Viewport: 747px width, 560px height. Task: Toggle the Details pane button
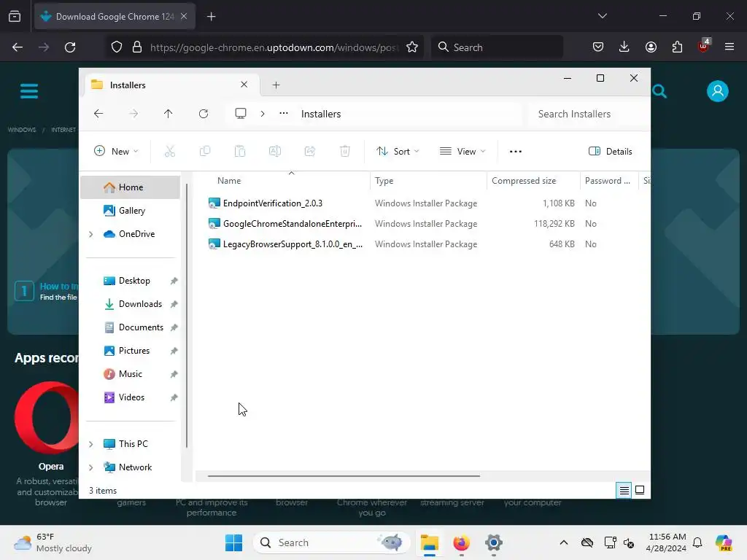[x=611, y=152]
